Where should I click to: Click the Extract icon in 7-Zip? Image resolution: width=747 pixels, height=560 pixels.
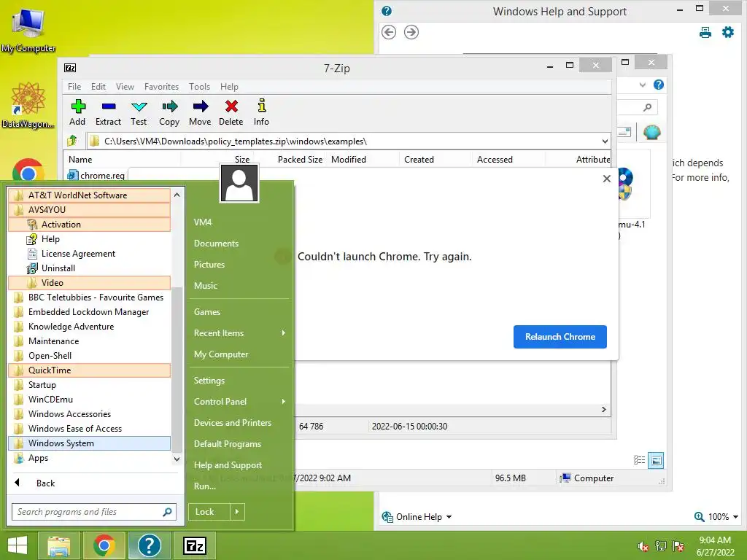pos(108,112)
